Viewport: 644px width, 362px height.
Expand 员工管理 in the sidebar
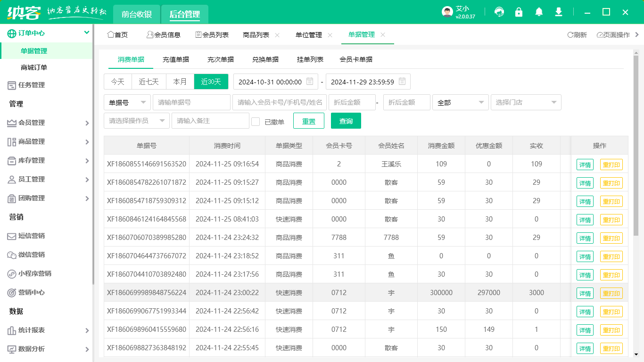click(x=87, y=180)
